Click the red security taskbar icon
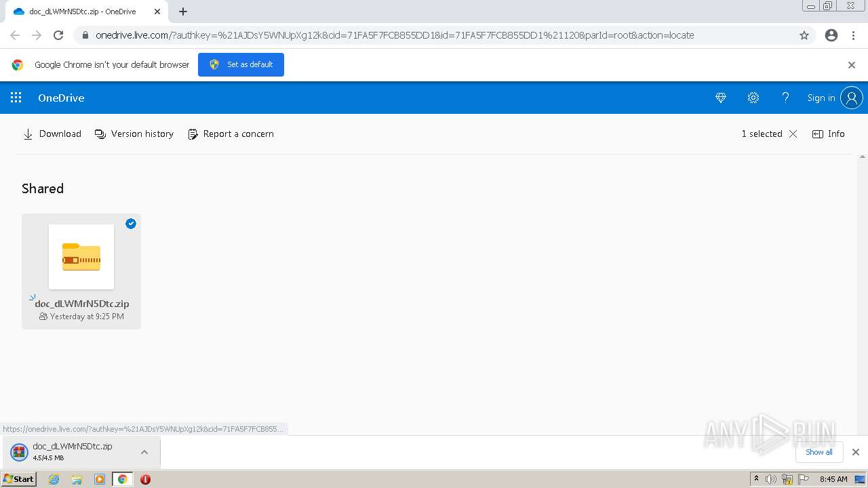Screen dimensions: 868x488 click(145, 479)
